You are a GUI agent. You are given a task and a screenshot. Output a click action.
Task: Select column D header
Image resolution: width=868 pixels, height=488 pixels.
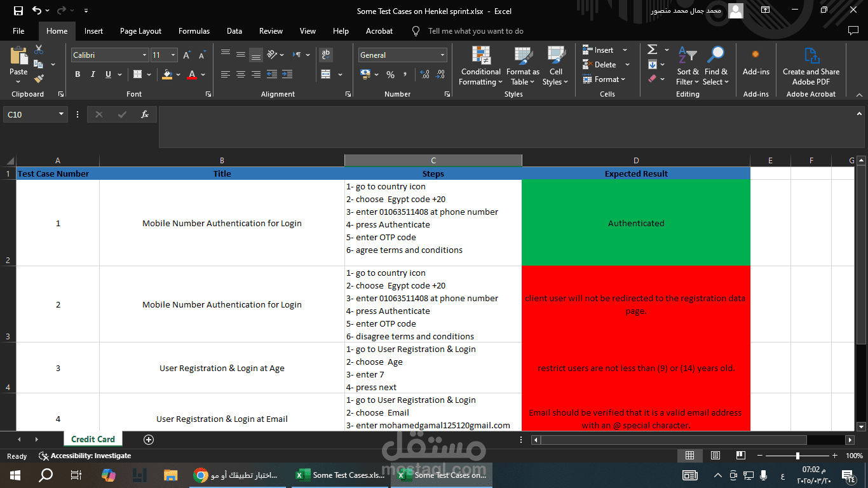coord(636,161)
